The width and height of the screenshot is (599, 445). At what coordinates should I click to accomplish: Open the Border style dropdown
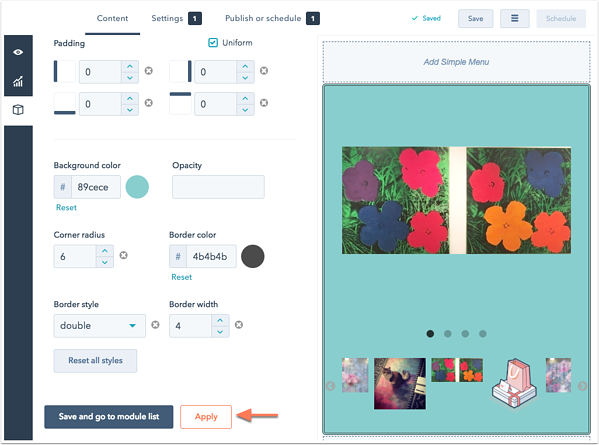coord(100,326)
